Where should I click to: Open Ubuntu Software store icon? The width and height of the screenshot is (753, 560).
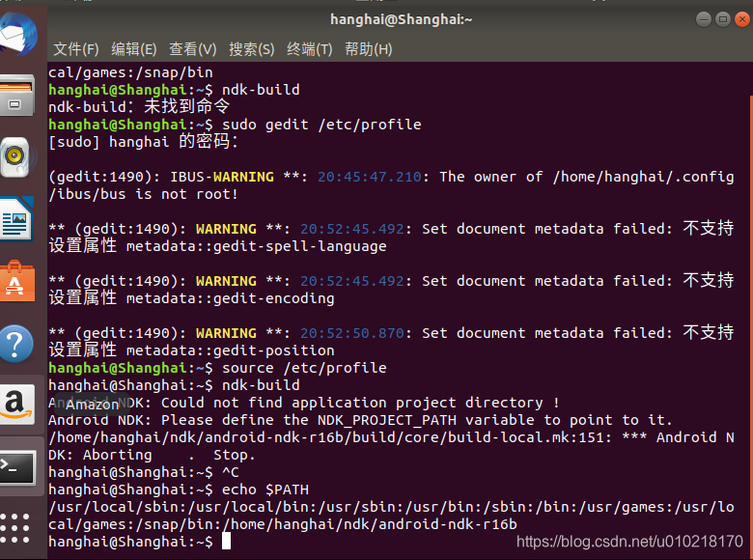pos(17,281)
